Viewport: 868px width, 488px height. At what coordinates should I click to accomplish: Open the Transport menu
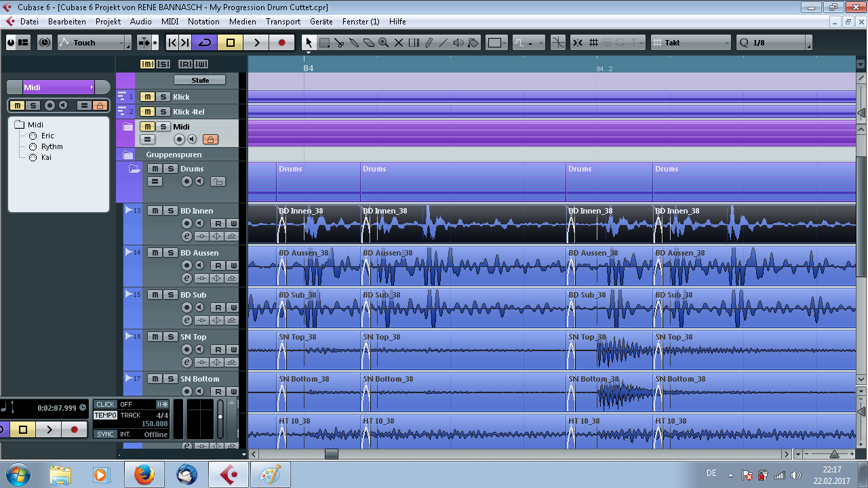click(x=283, y=22)
